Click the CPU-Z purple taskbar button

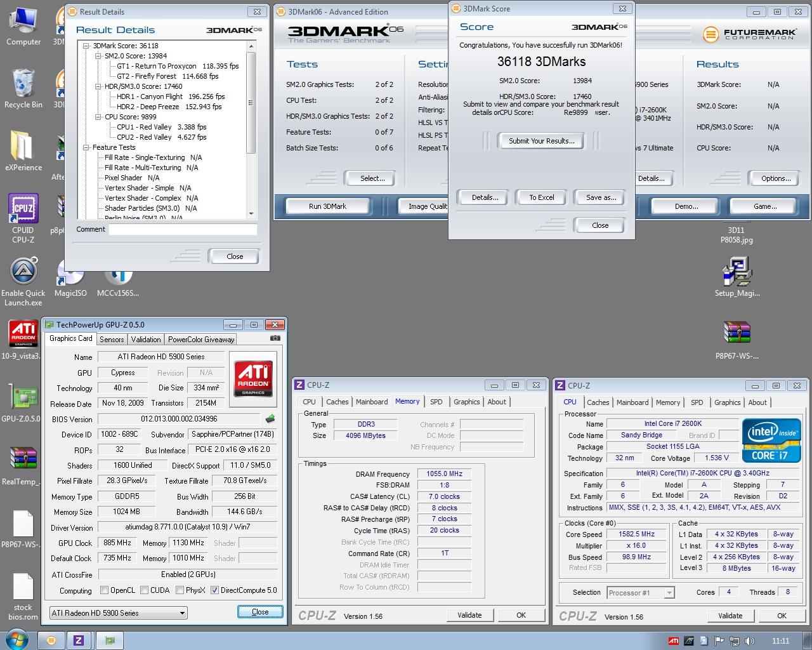pyautogui.click(x=79, y=640)
